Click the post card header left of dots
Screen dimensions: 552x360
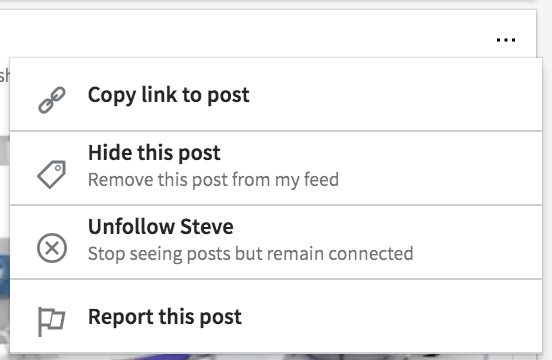tap(246, 33)
